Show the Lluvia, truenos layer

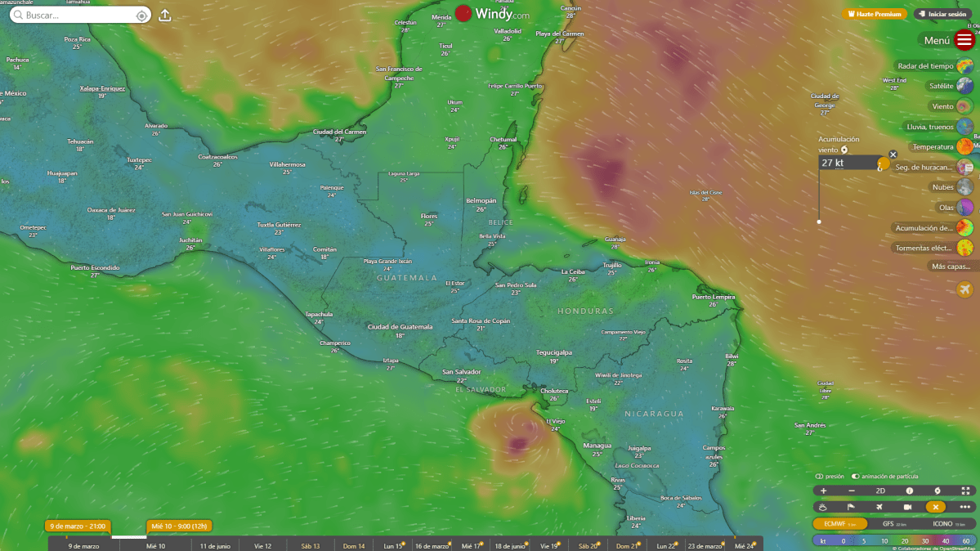click(x=939, y=127)
